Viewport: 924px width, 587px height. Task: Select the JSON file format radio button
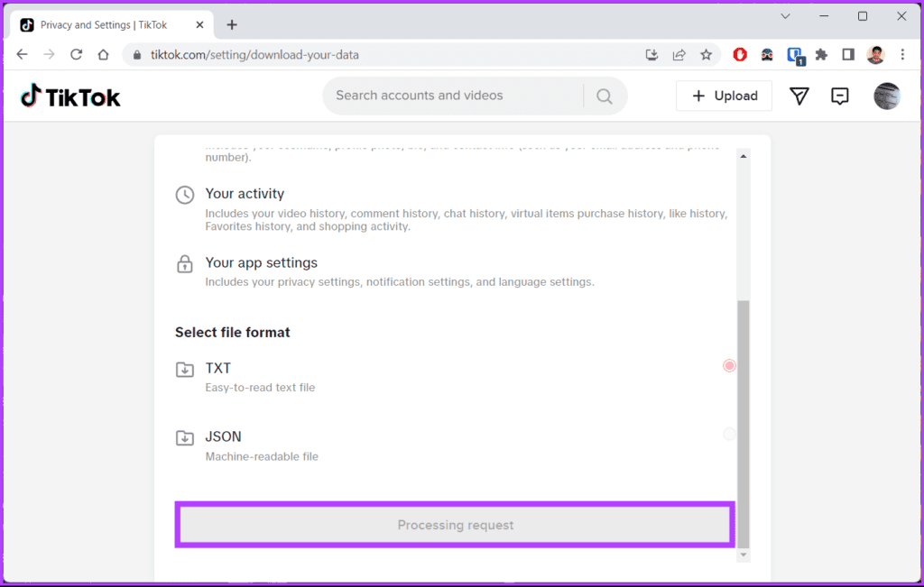click(729, 434)
